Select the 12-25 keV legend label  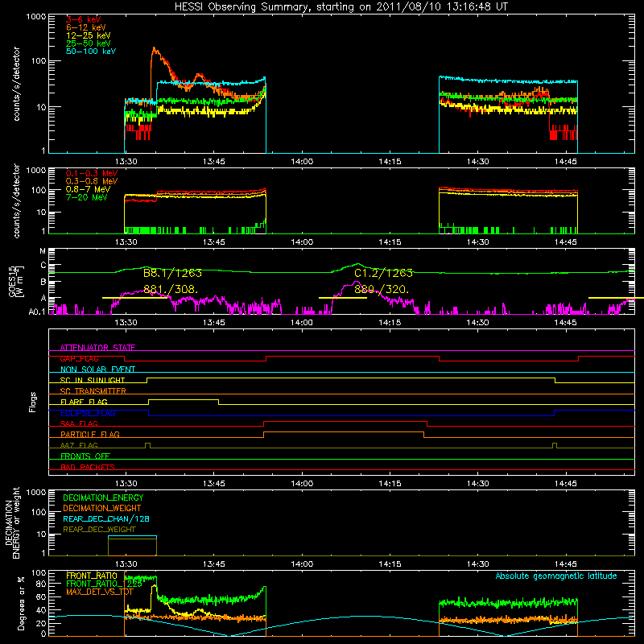(89, 35)
